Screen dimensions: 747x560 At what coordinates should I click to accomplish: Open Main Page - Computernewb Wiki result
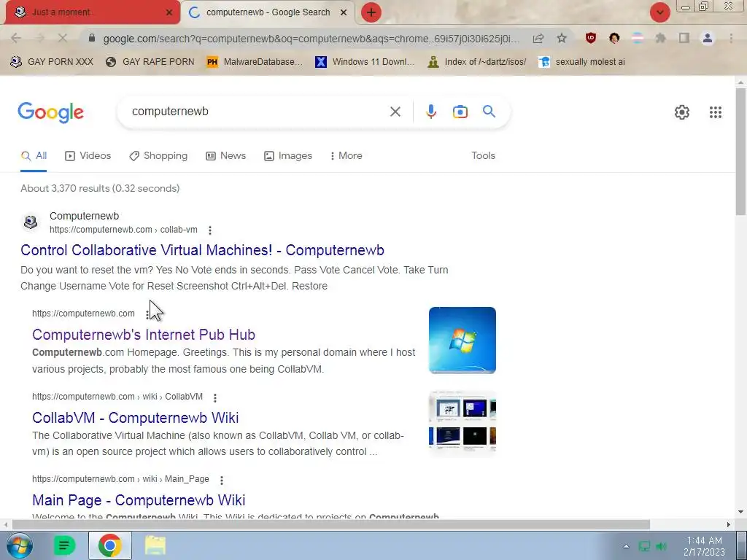point(139,500)
